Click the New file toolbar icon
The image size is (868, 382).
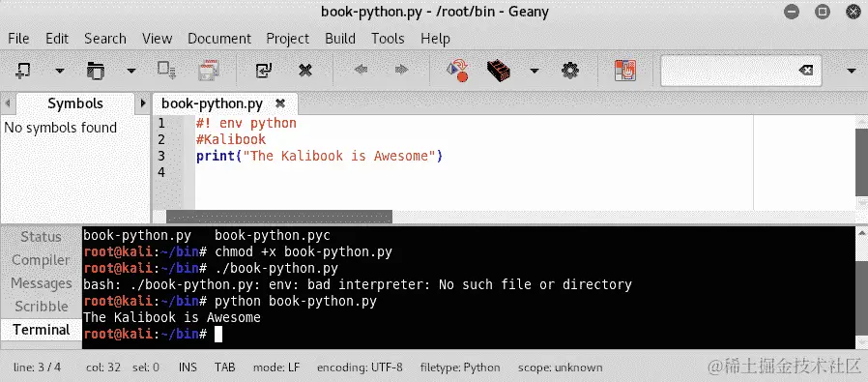22,71
